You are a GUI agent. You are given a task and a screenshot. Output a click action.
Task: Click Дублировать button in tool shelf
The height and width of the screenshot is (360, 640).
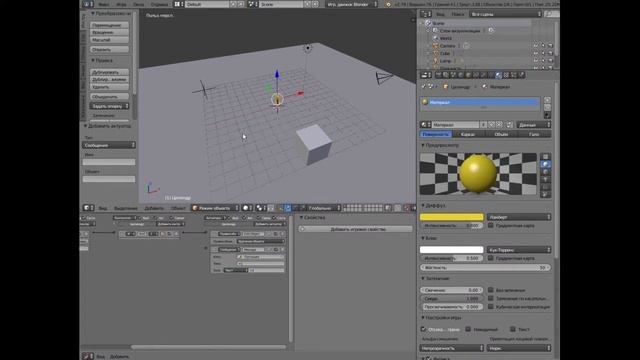(109, 72)
